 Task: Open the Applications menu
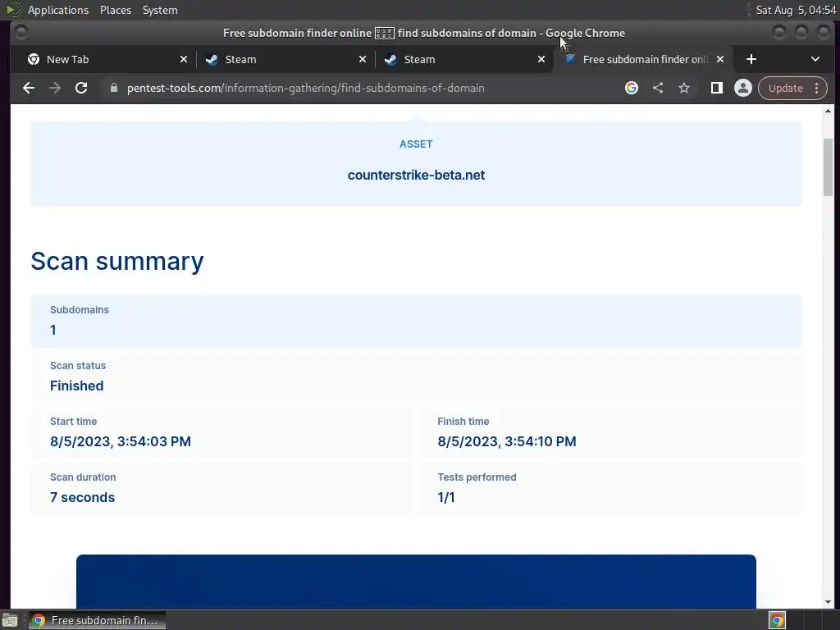point(58,10)
